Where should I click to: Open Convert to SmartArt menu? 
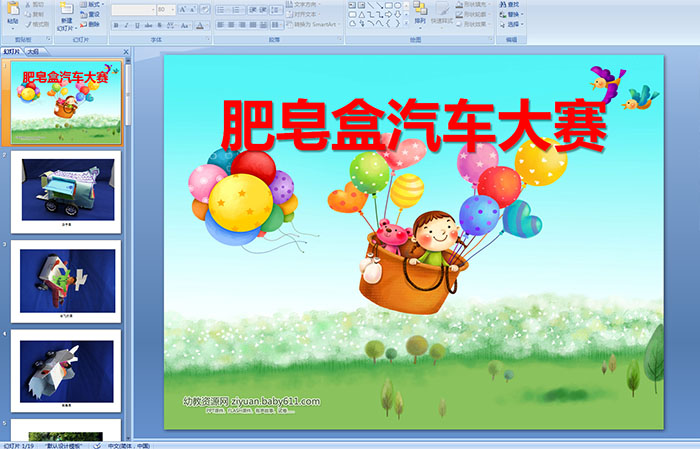[x=313, y=24]
